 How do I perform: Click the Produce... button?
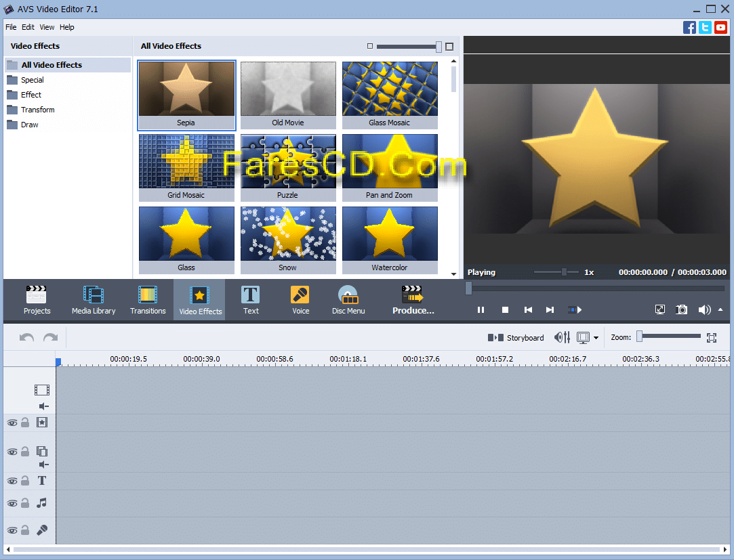point(413,300)
